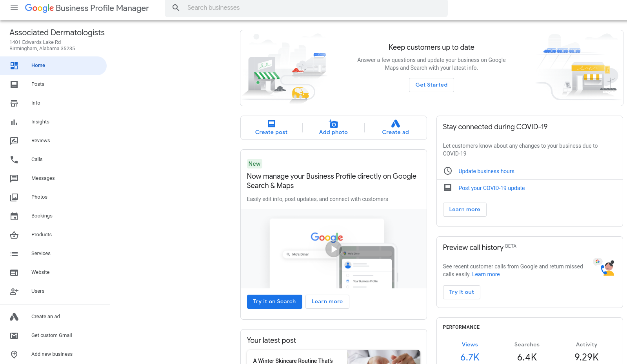Click the Insights bar chart icon
Image resolution: width=627 pixels, height=364 pixels.
pos(14,122)
